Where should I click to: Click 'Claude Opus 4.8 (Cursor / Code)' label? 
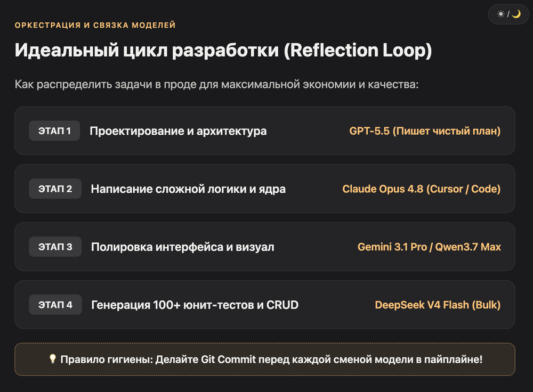click(x=422, y=189)
